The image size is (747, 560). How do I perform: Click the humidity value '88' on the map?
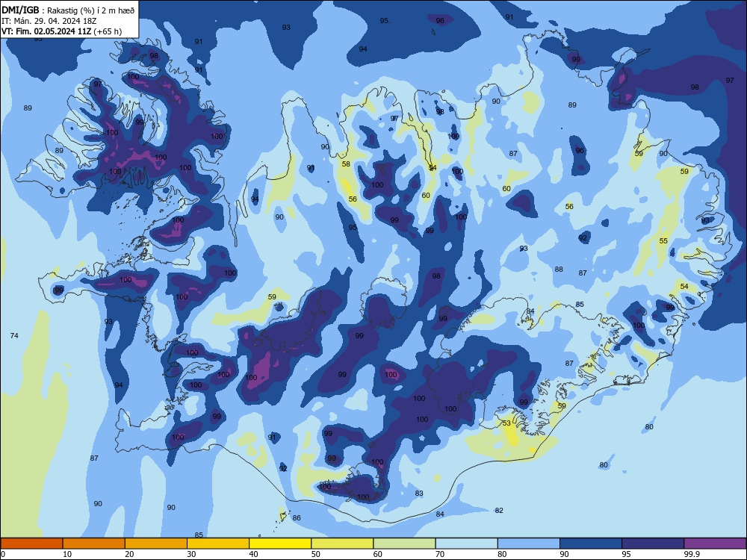coord(559,270)
